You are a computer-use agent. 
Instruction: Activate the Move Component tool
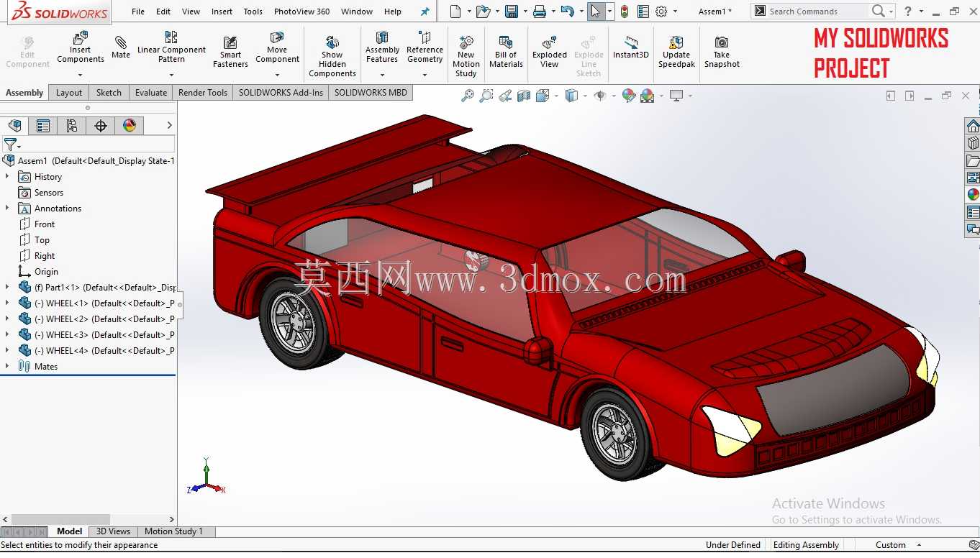tap(277, 47)
